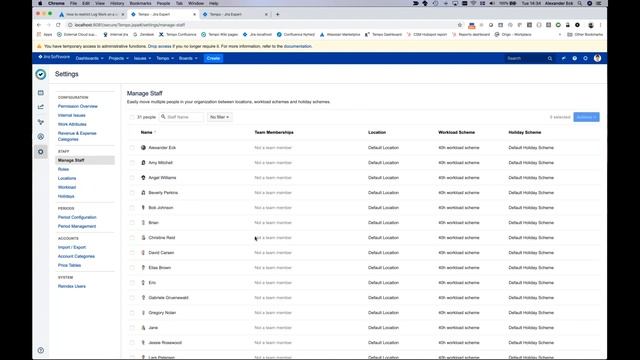Open Jira help question mark icon

point(574,58)
